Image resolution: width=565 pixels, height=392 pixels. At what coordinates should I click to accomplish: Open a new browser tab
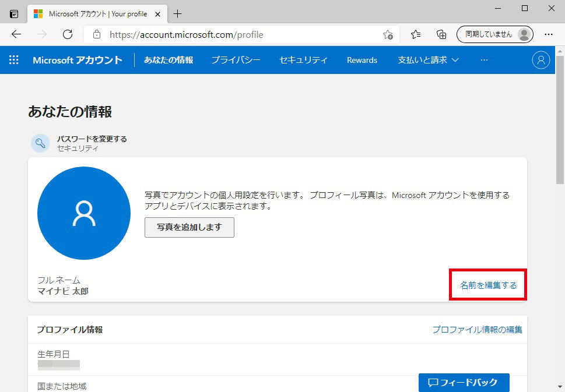(x=177, y=14)
